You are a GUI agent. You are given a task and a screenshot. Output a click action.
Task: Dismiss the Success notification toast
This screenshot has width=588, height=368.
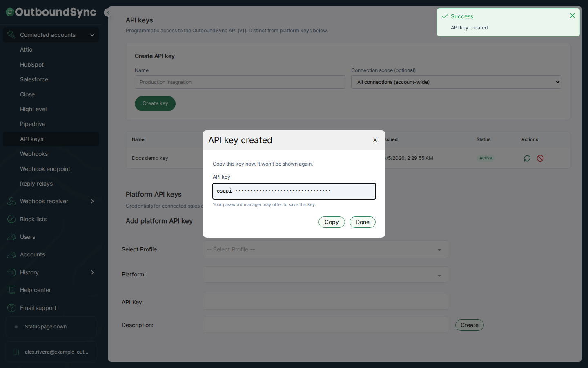click(572, 16)
